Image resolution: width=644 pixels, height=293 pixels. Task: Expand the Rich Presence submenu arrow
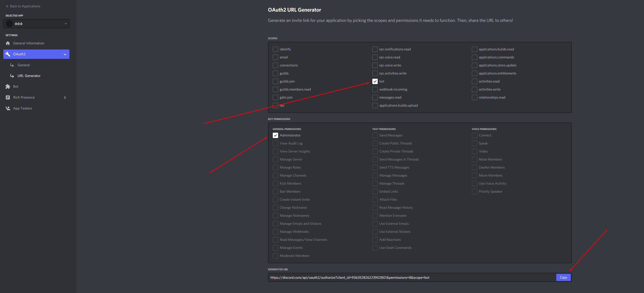coord(65,97)
